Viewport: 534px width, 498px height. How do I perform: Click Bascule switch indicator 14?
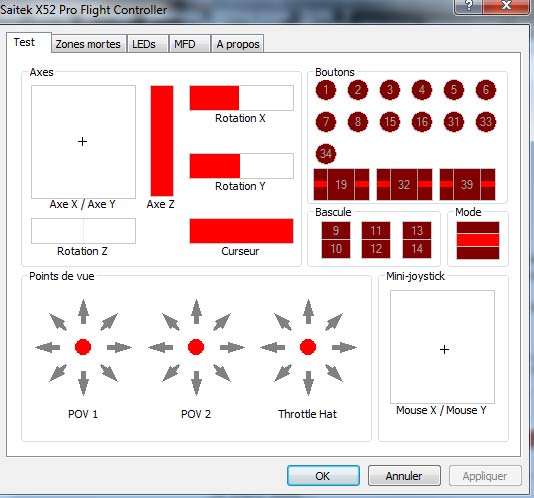point(417,249)
